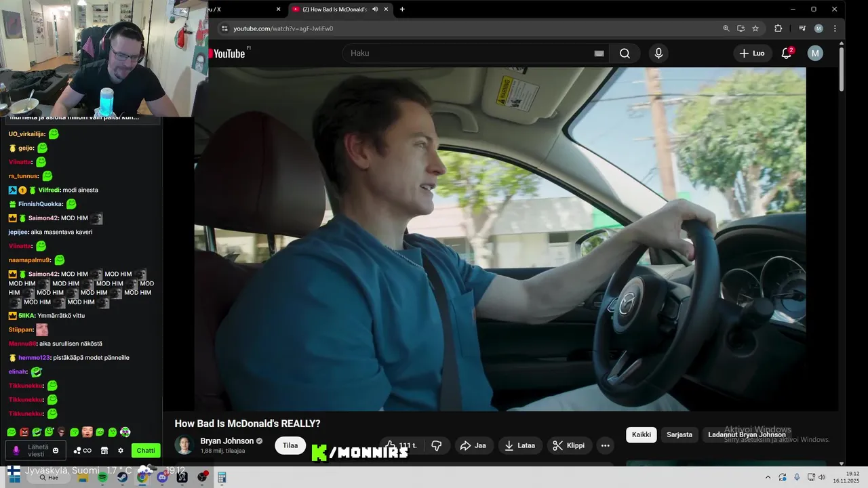The width and height of the screenshot is (868, 488).
Task: Select the Kaikki filter chip
Action: pyautogui.click(x=641, y=435)
